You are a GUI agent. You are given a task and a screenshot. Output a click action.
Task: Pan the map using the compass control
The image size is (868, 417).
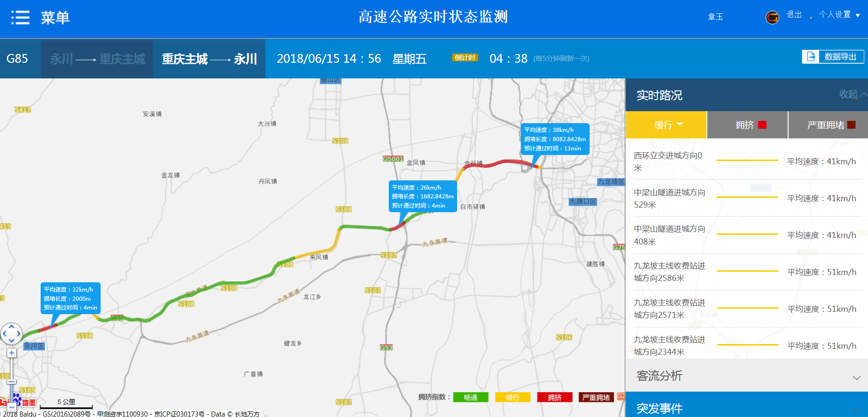tap(12, 333)
